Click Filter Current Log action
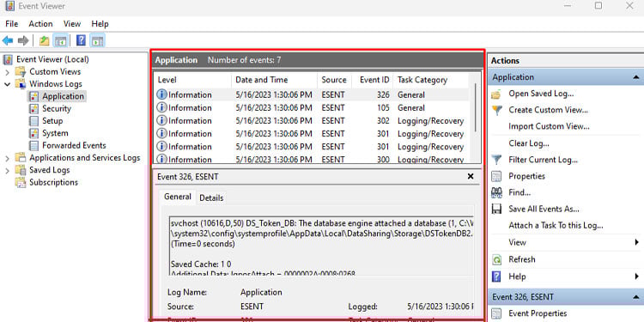 543,160
